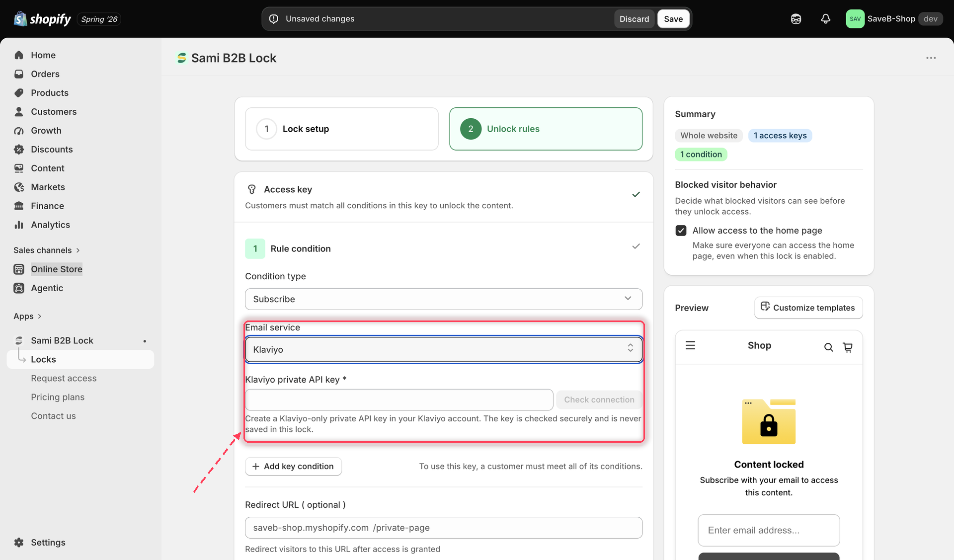Click the Redirect URL input field
The image size is (954, 560).
444,528
